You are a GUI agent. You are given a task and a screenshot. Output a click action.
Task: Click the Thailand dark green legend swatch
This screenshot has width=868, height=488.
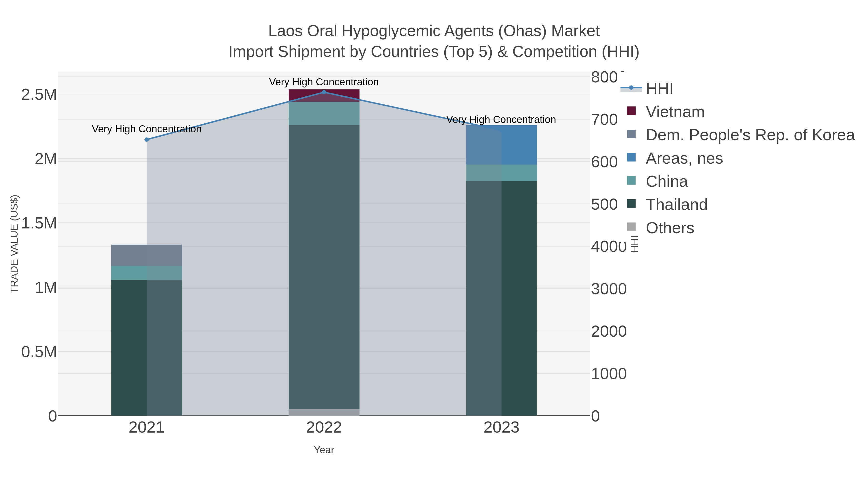coord(631,204)
